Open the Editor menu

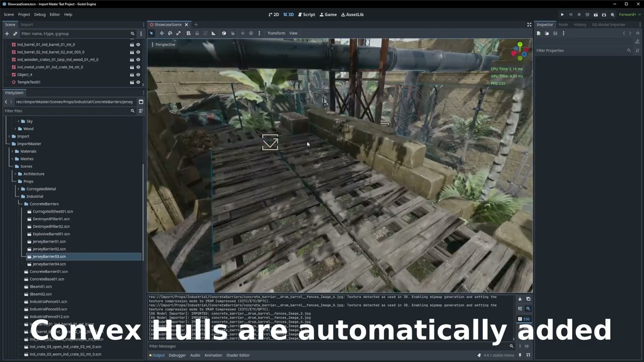55,15
